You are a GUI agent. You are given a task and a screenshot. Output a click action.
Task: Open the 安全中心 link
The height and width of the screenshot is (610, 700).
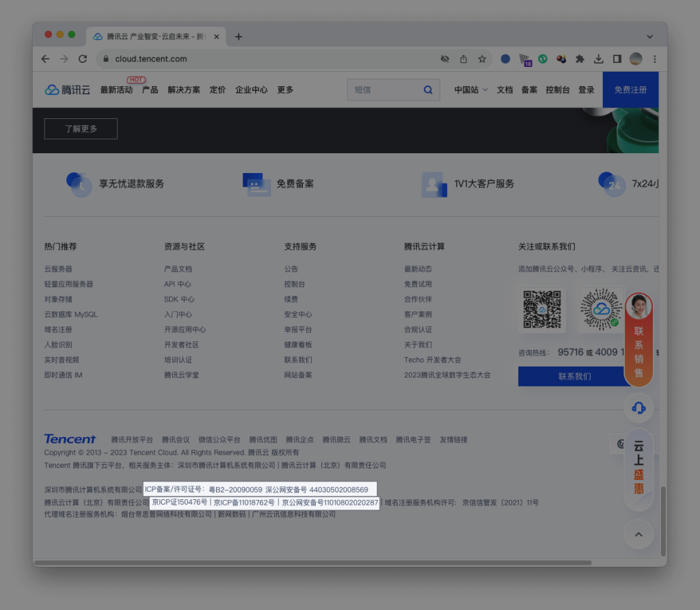(x=298, y=315)
